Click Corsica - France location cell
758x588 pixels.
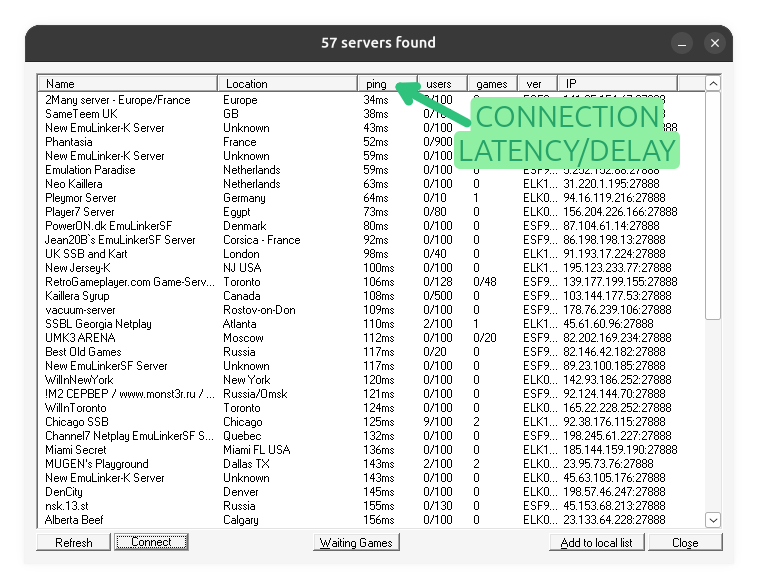click(262, 240)
